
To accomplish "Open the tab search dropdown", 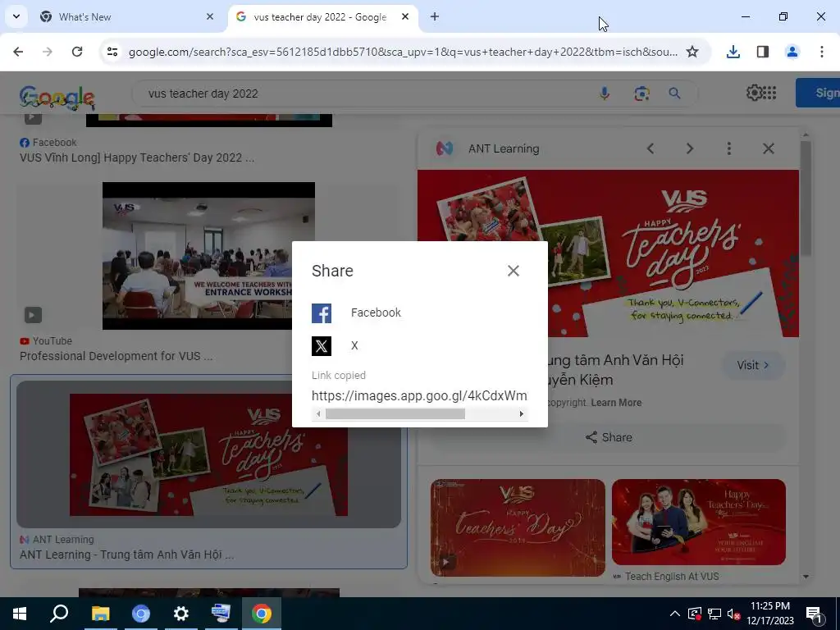I will [x=16, y=16].
